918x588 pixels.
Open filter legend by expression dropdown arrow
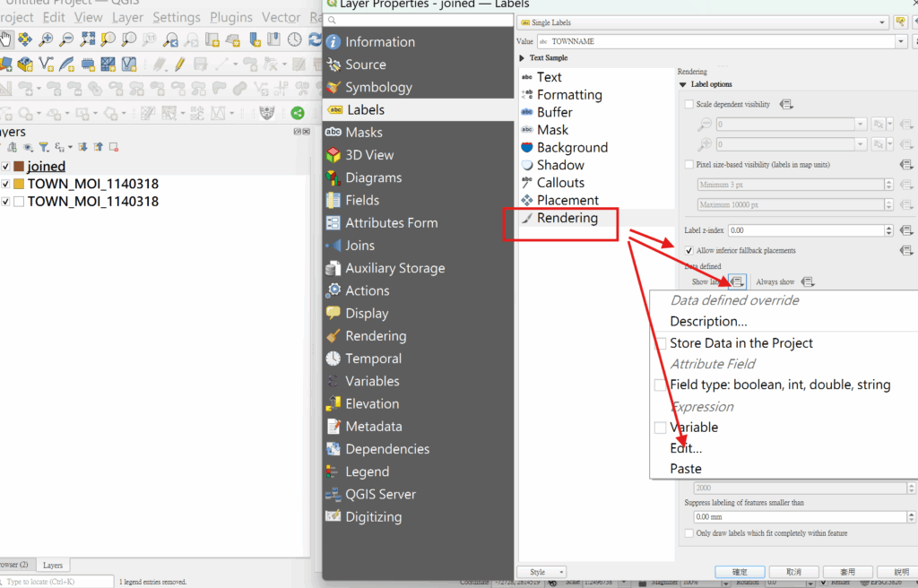click(x=70, y=147)
